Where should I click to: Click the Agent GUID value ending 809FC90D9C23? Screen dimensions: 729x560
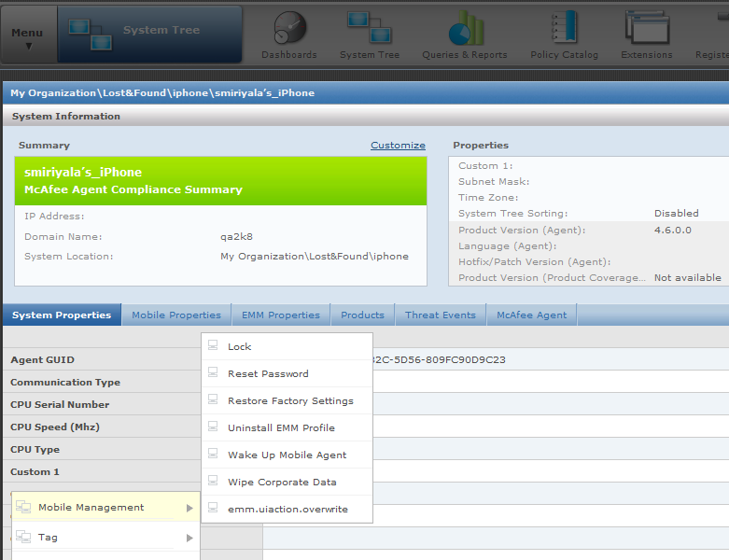pos(439,359)
